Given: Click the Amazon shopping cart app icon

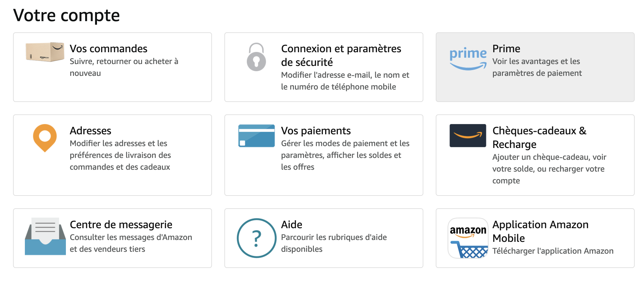Looking at the screenshot, I should click(468, 238).
